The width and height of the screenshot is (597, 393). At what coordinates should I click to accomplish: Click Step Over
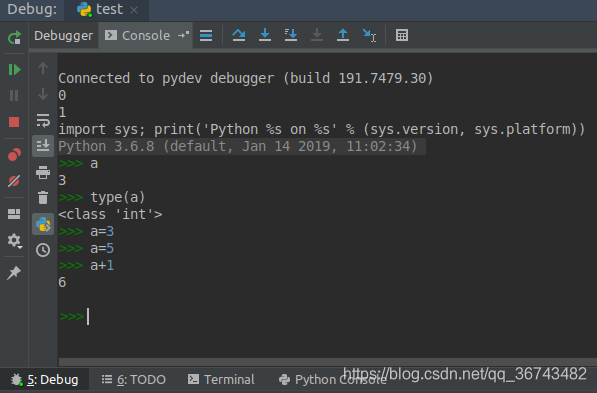pos(239,35)
